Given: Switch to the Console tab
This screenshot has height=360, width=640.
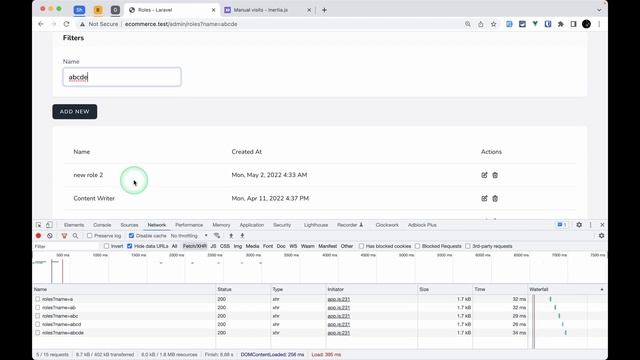Looking at the screenshot, I should [102, 225].
